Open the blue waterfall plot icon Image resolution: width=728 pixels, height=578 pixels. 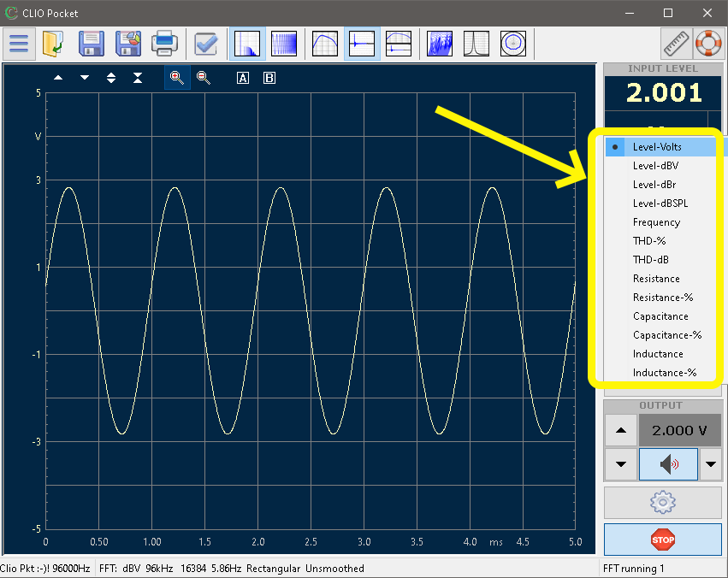439,44
